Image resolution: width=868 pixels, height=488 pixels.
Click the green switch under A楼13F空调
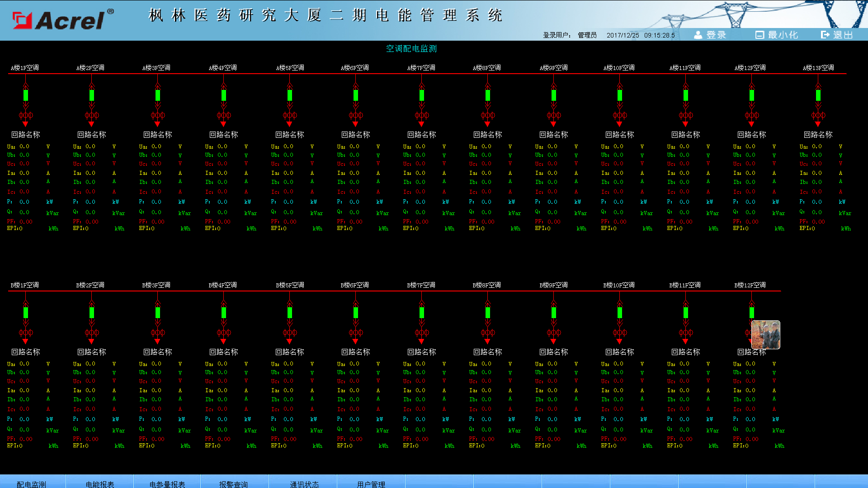818,95
